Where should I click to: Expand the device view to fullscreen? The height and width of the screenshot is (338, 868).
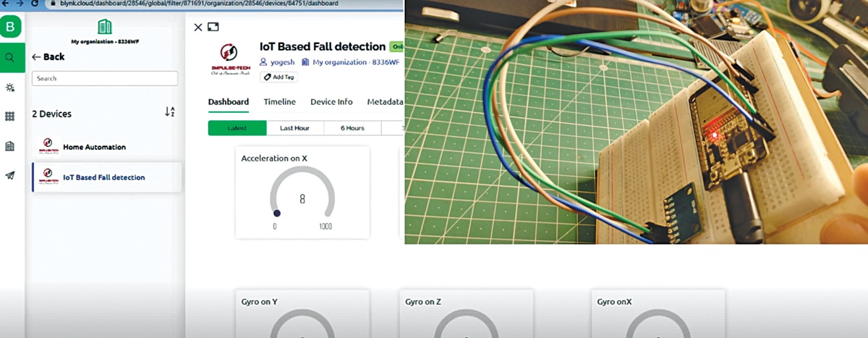tap(213, 27)
